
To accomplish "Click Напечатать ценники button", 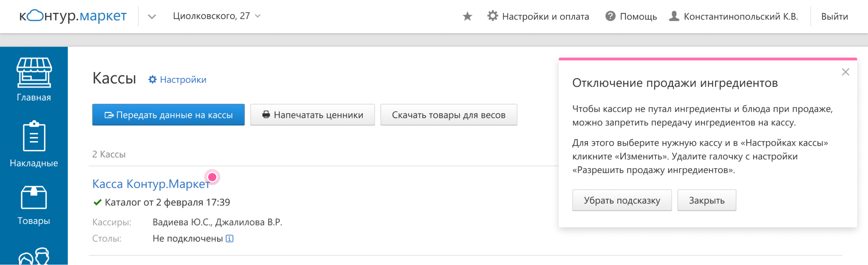I will point(312,115).
